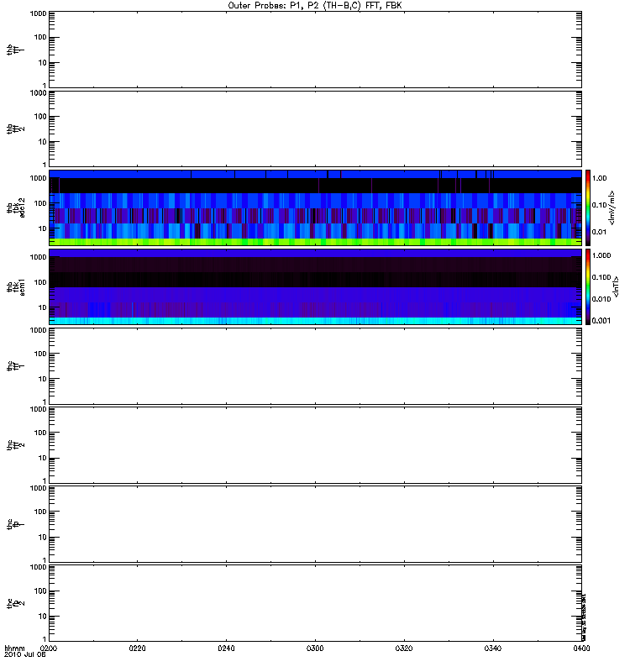
Task: Click the '2010 Jul 06' date label
Action: 25,654
